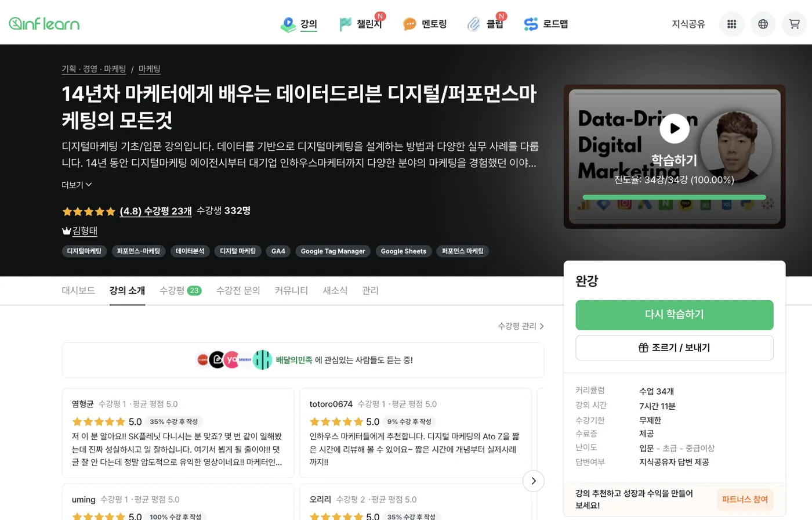Open the shopping cart icon

(x=795, y=24)
